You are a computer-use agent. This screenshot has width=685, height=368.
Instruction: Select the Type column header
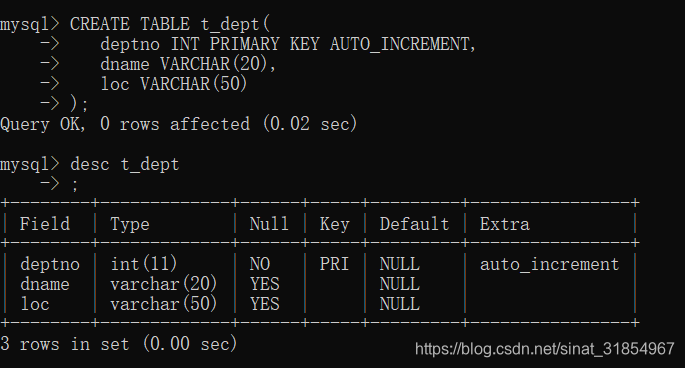(x=130, y=225)
